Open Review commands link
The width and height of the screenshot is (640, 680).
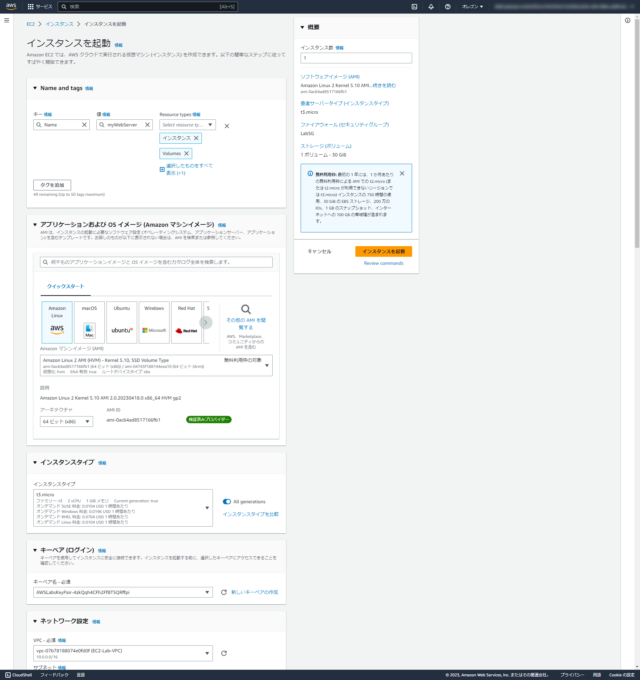click(x=383, y=263)
